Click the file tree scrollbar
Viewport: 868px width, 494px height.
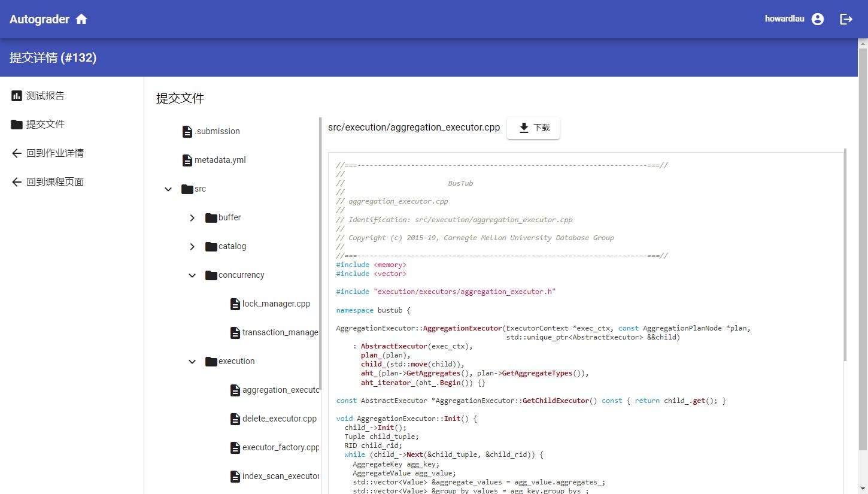[x=320, y=254]
